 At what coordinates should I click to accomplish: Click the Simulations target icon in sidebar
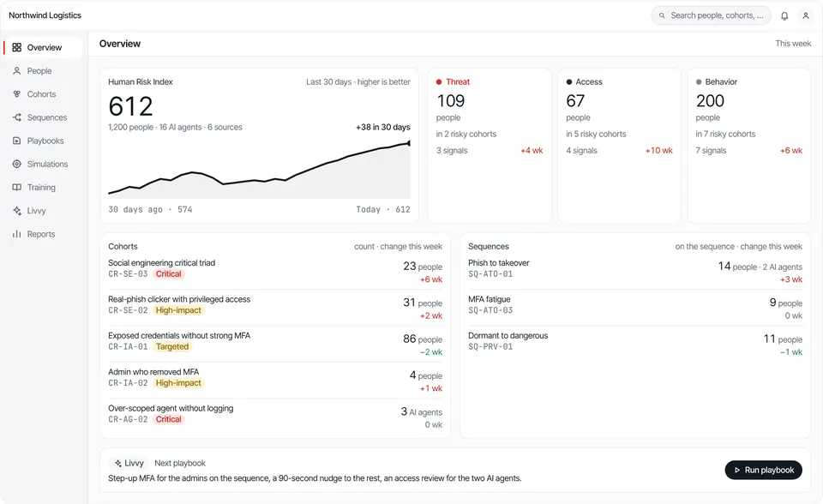point(17,164)
